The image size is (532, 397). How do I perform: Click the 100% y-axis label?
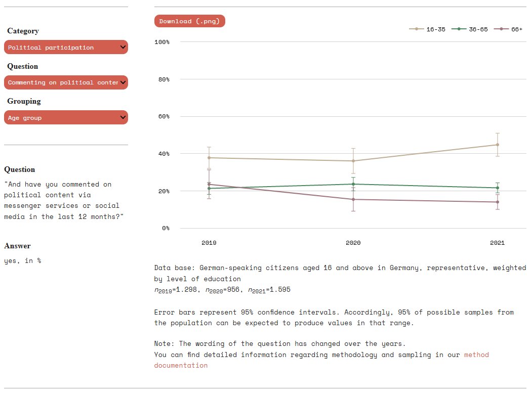click(x=162, y=42)
